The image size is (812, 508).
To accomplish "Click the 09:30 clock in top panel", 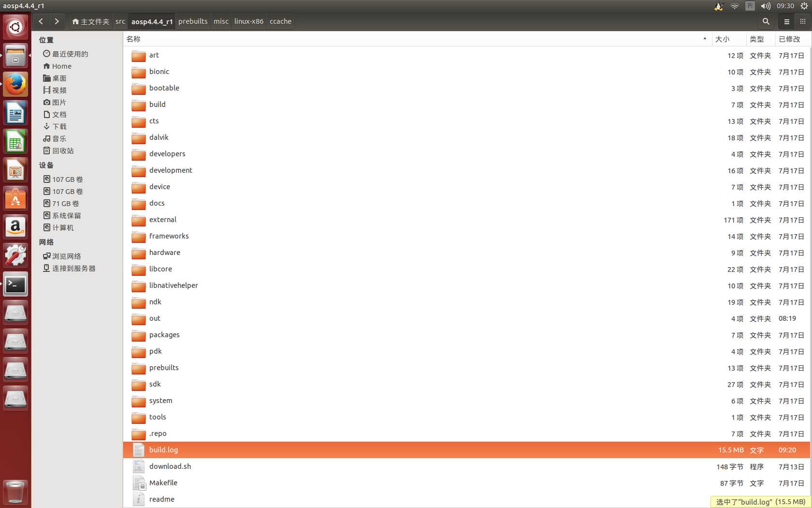I will pyautogui.click(x=785, y=6).
